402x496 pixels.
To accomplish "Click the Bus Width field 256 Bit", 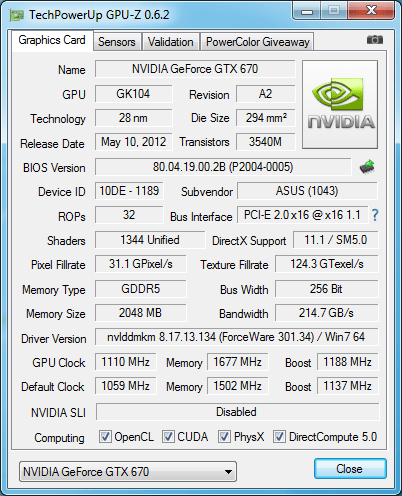I will (327, 289).
